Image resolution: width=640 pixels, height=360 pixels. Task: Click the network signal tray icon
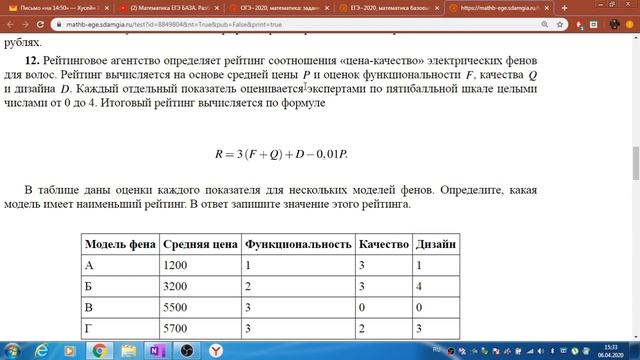click(530, 351)
